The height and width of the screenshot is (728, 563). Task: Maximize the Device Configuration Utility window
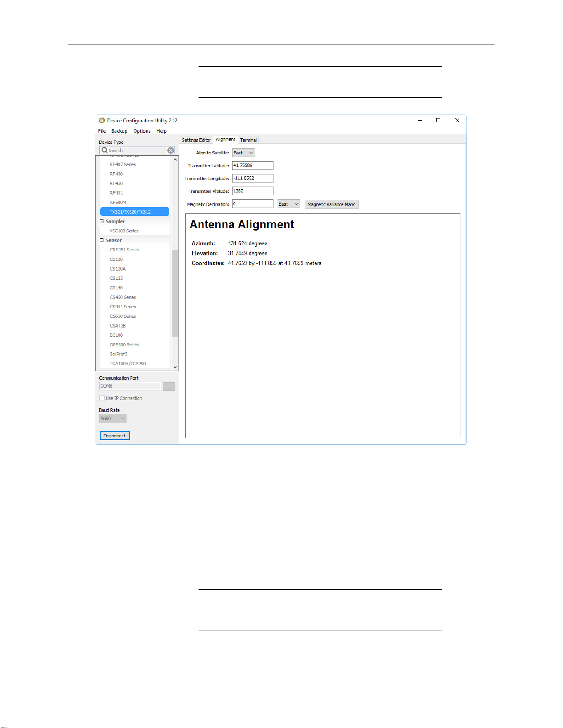tap(438, 120)
